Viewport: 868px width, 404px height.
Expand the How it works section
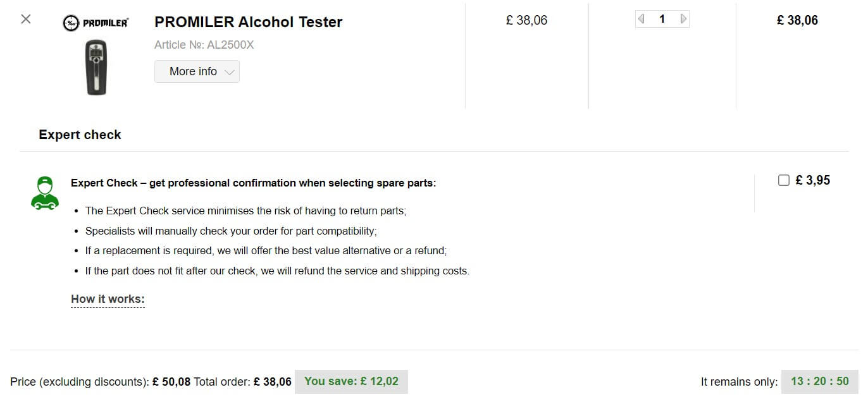(108, 299)
